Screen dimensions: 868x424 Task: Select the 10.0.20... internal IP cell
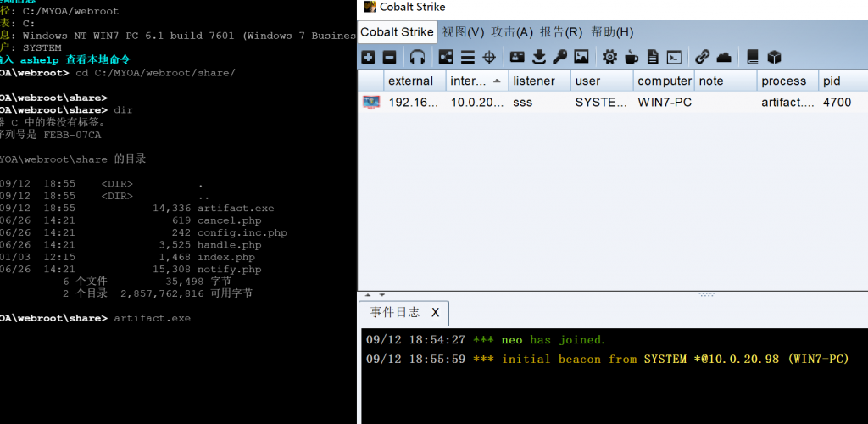(477, 102)
